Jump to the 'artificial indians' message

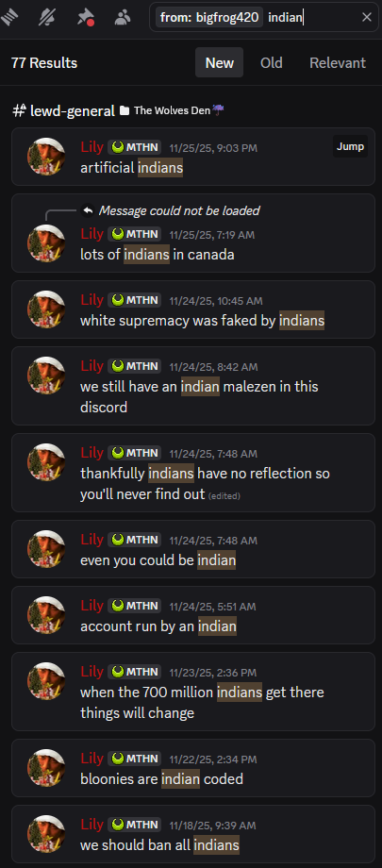tap(351, 146)
